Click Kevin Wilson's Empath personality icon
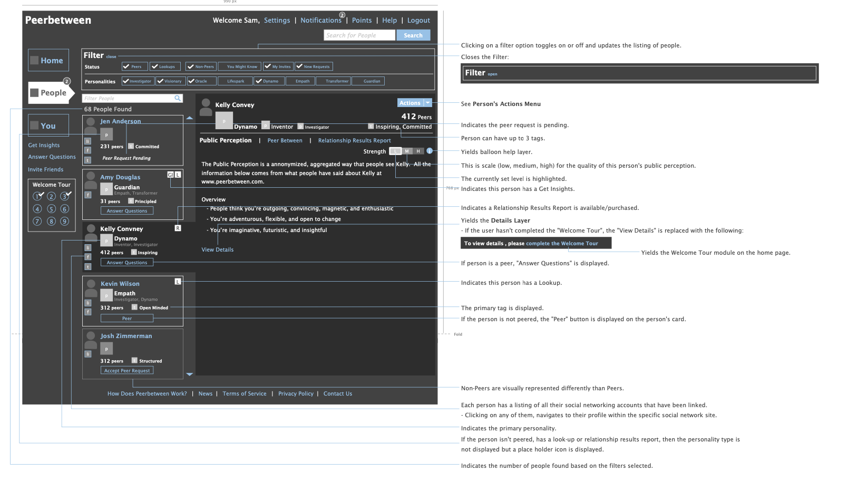This screenshot has width=868, height=500. 106,295
